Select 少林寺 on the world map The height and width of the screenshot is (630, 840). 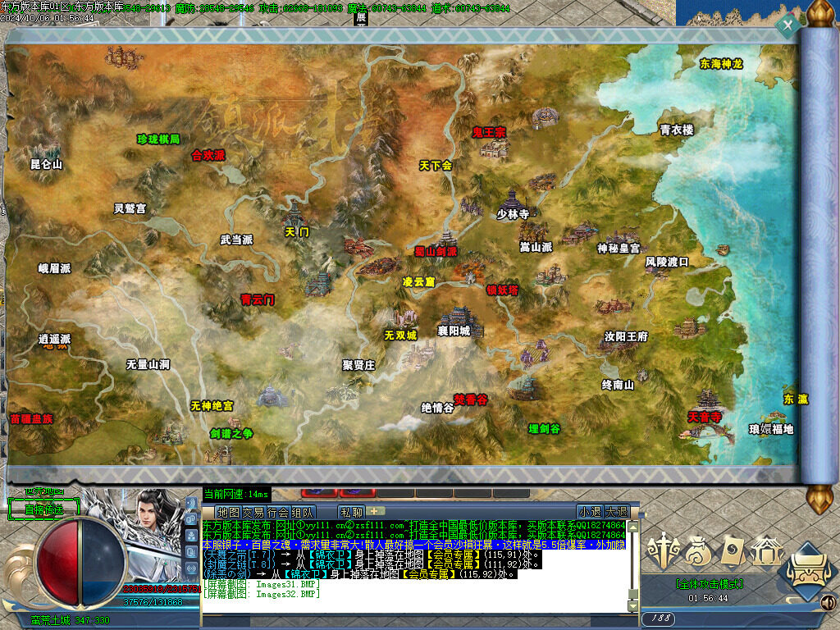(513, 214)
